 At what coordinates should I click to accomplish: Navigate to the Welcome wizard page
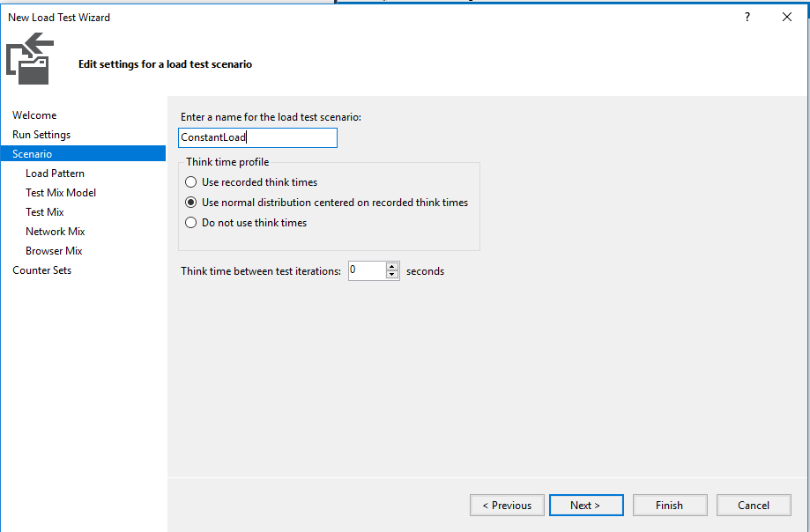tap(34, 115)
